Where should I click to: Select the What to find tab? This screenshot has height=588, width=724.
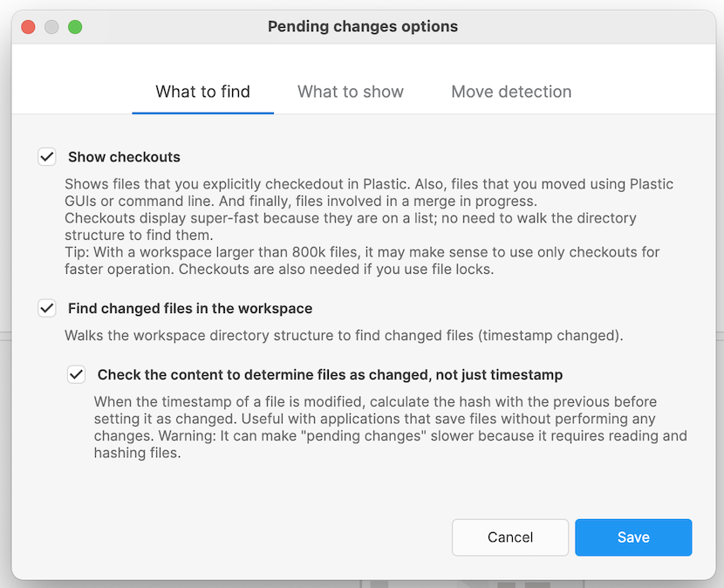tap(202, 92)
